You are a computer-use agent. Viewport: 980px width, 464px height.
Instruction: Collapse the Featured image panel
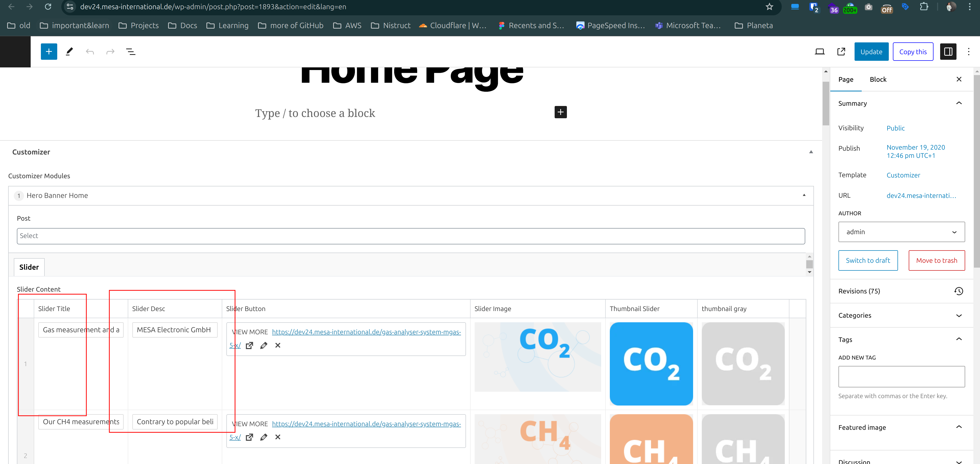tap(959, 427)
